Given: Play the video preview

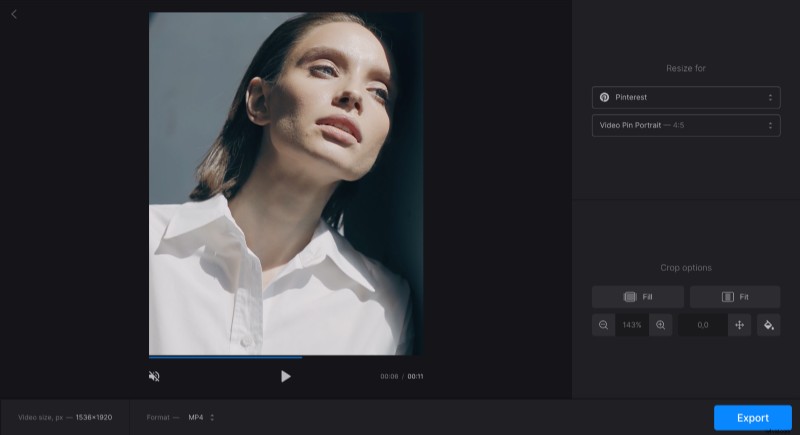Looking at the screenshot, I should click(286, 376).
